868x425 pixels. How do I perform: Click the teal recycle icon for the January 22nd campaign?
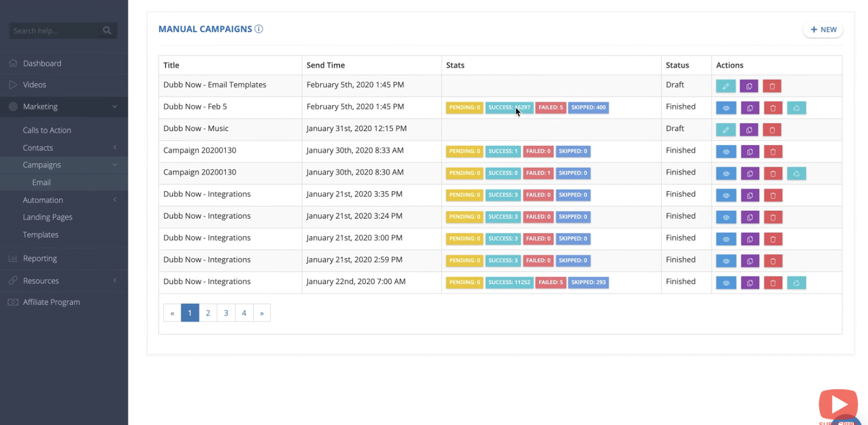[796, 283]
